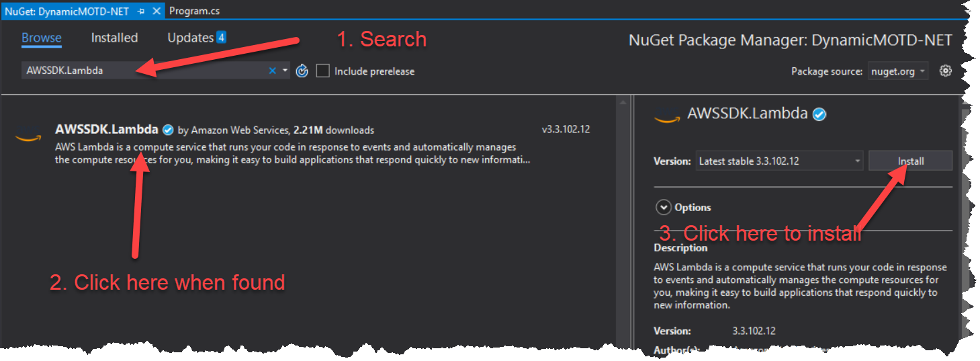Open the Version dropdown Latest stable 3.3.102.12
980x361 pixels.
pyautogui.click(x=779, y=161)
